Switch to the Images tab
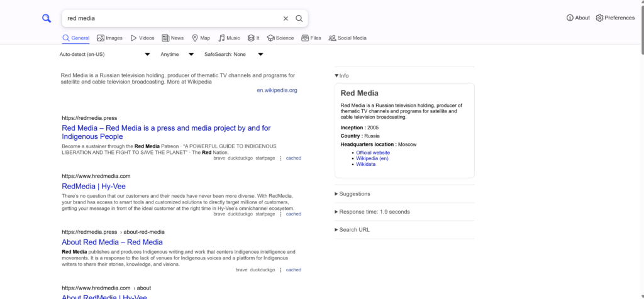 coord(109,38)
